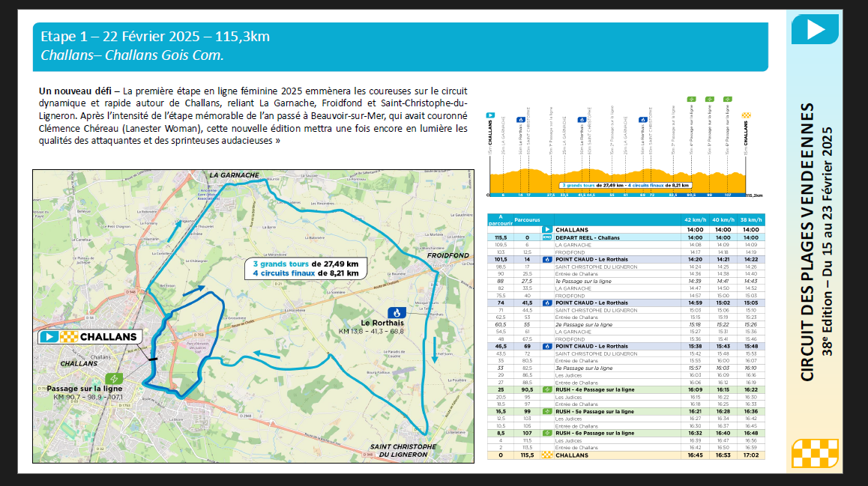Viewport: 868px width, 486px height.
Task: Select the flame icon above Le Rorthais on the map
Action: coord(397,312)
